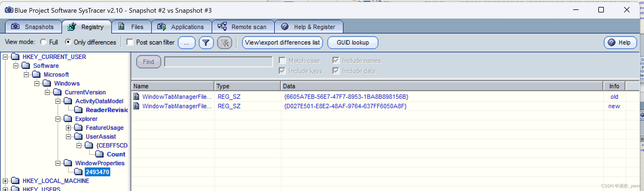Enable the Post scan filter checkbox

[x=130, y=42]
